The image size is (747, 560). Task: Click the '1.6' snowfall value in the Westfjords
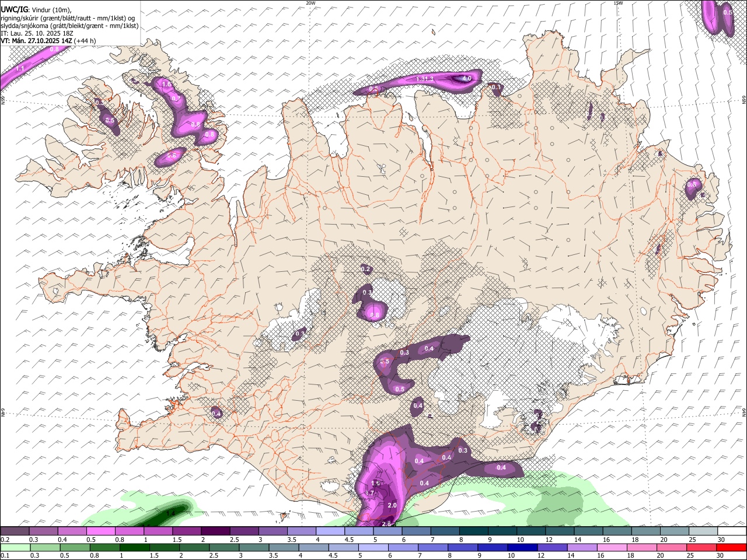tap(166, 85)
